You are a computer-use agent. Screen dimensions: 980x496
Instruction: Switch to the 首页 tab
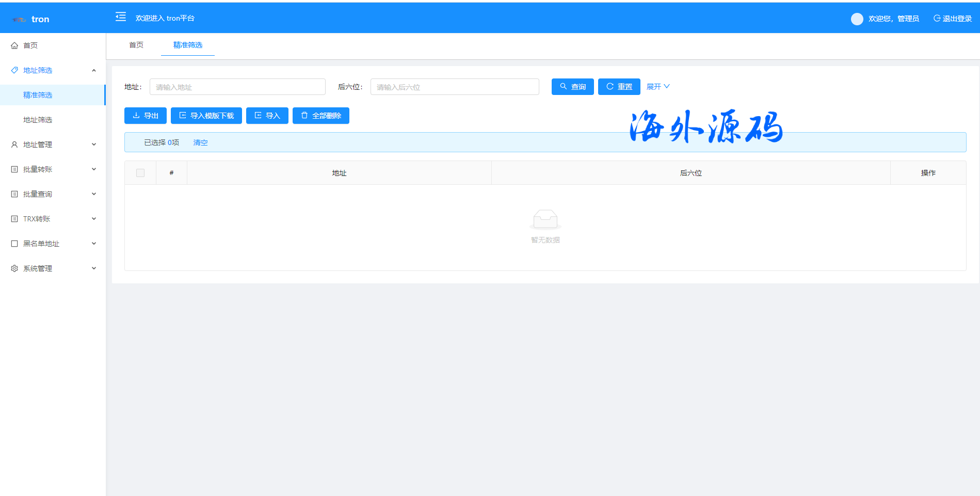[136, 45]
